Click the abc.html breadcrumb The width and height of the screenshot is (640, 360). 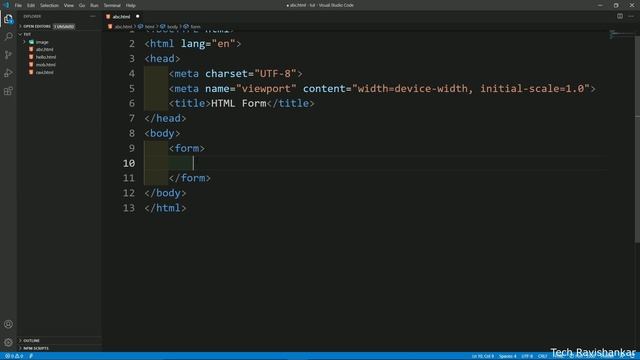[123, 27]
